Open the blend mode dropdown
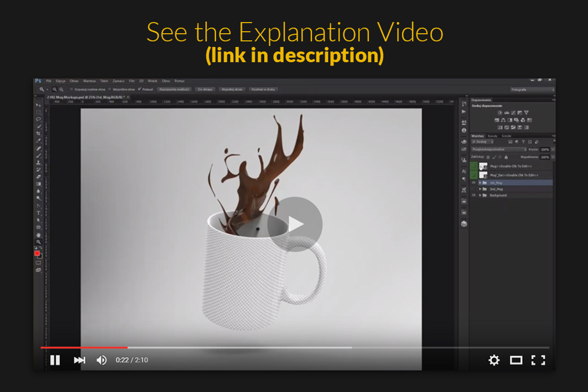The width and height of the screenshot is (588, 392). click(499, 149)
